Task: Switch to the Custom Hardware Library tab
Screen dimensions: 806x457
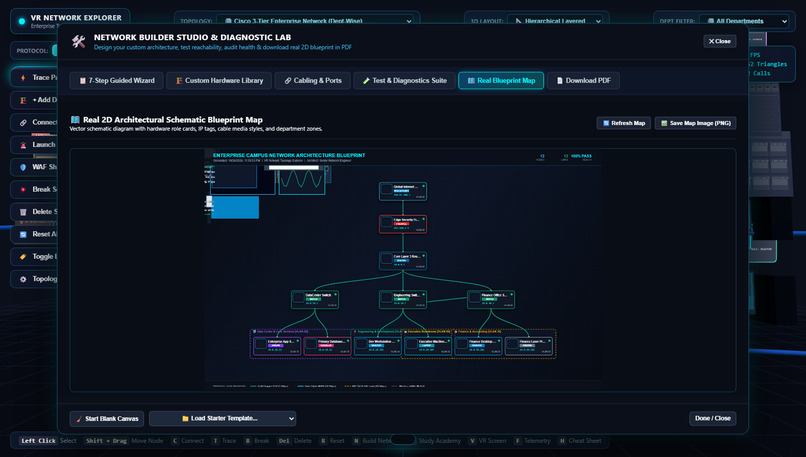Action: coord(219,81)
